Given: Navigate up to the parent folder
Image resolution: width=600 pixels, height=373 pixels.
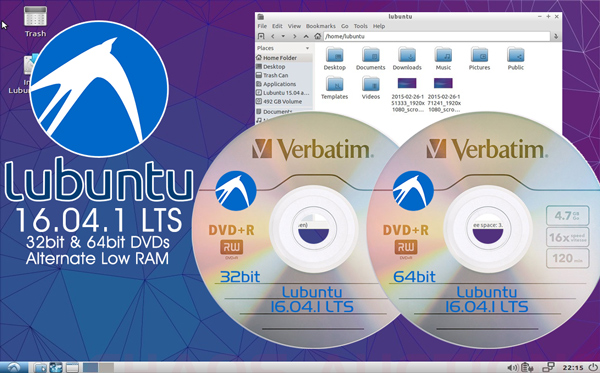Looking at the screenshot, I should [x=306, y=36].
